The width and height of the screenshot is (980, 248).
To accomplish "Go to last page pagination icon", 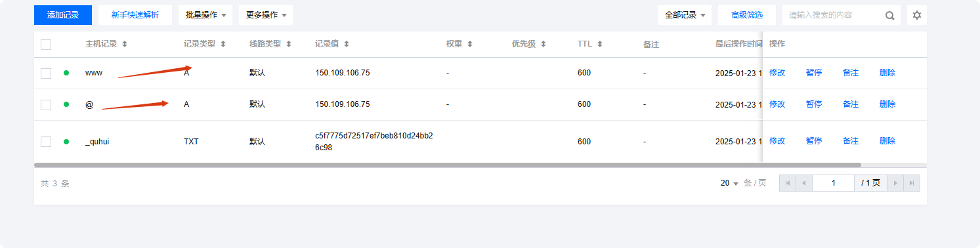I will click(912, 183).
